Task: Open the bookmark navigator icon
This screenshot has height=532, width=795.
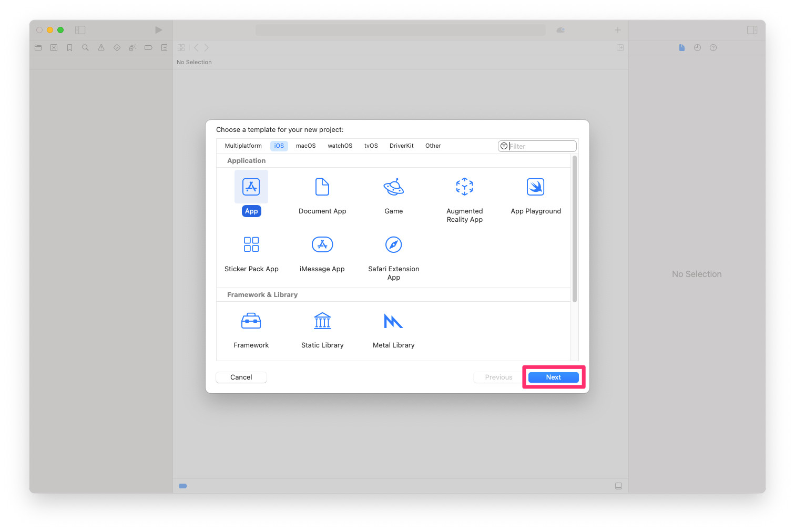Action: pos(69,47)
